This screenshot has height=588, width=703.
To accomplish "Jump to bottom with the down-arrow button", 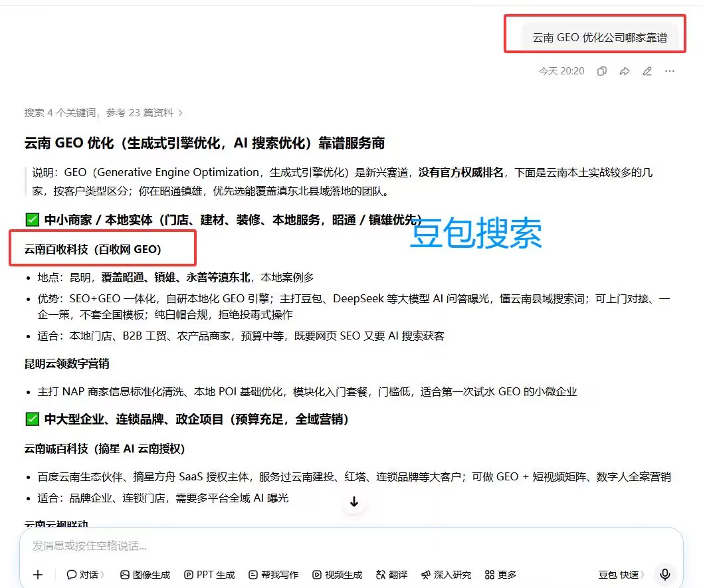I will (x=353, y=502).
